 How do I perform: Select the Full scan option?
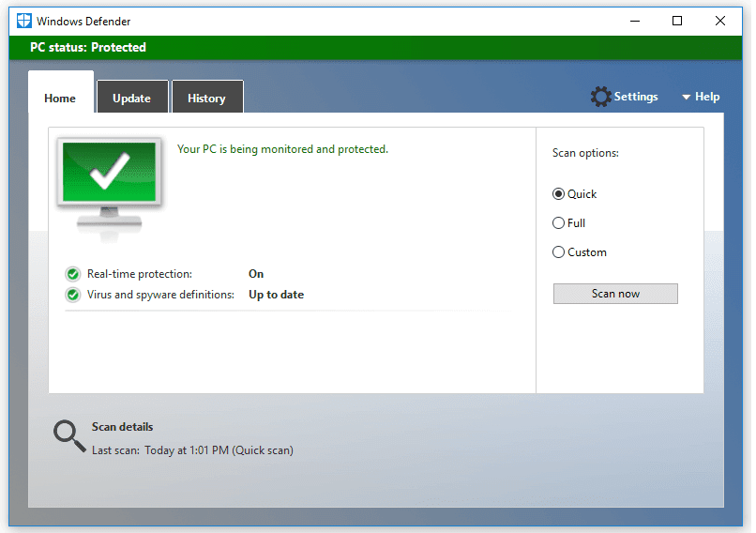pyautogui.click(x=568, y=223)
